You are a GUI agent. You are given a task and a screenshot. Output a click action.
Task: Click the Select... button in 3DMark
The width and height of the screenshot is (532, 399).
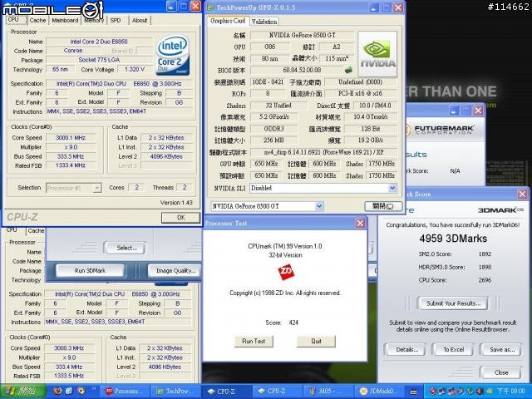(126, 248)
